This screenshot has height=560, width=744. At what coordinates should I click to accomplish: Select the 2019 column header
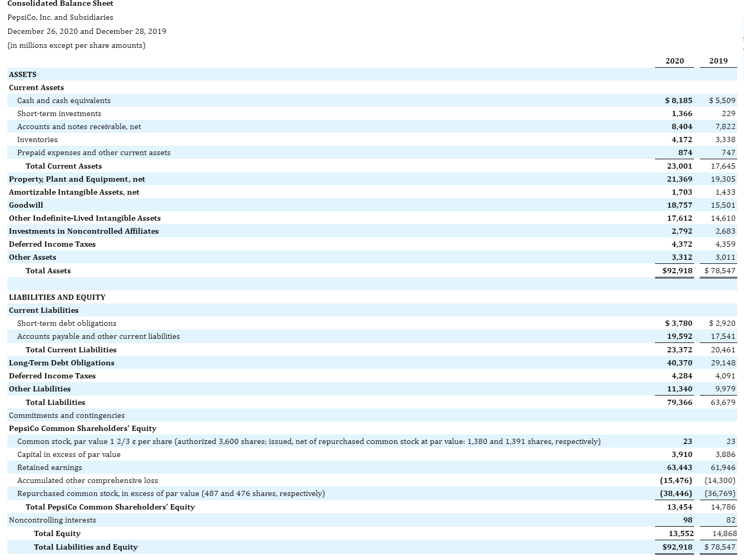point(719,61)
